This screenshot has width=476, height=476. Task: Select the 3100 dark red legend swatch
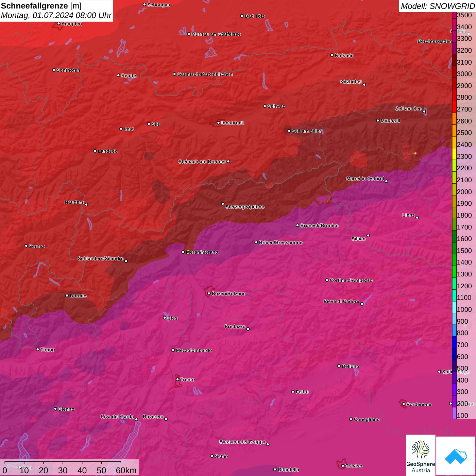[x=454, y=60]
